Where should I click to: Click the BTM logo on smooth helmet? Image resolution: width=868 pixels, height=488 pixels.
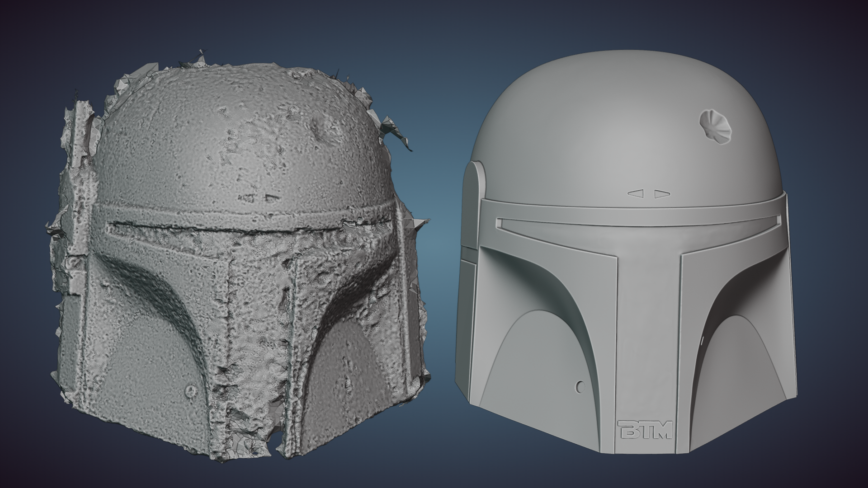coord(645,430)
